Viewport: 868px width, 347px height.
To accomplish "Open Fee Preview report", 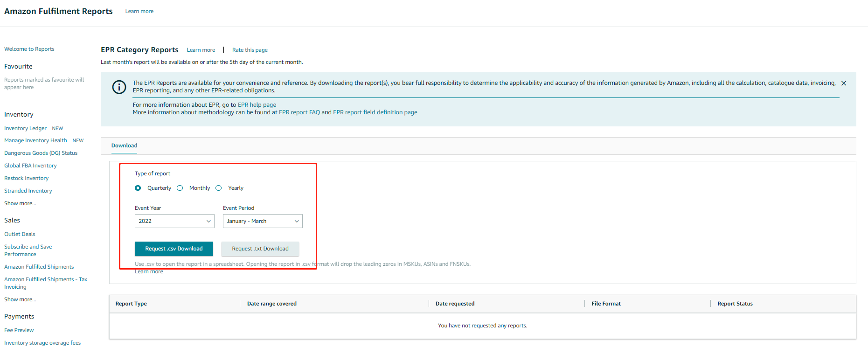I will coord(19,330).
